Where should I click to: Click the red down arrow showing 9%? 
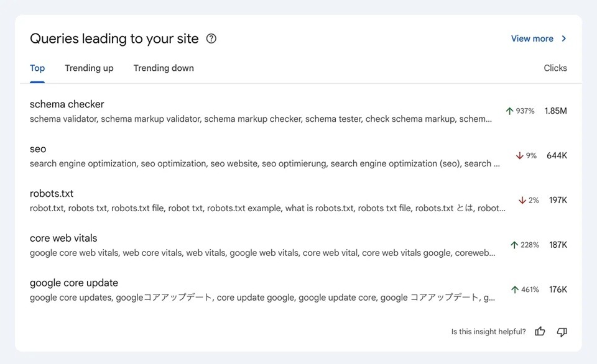tap(520, 156)
